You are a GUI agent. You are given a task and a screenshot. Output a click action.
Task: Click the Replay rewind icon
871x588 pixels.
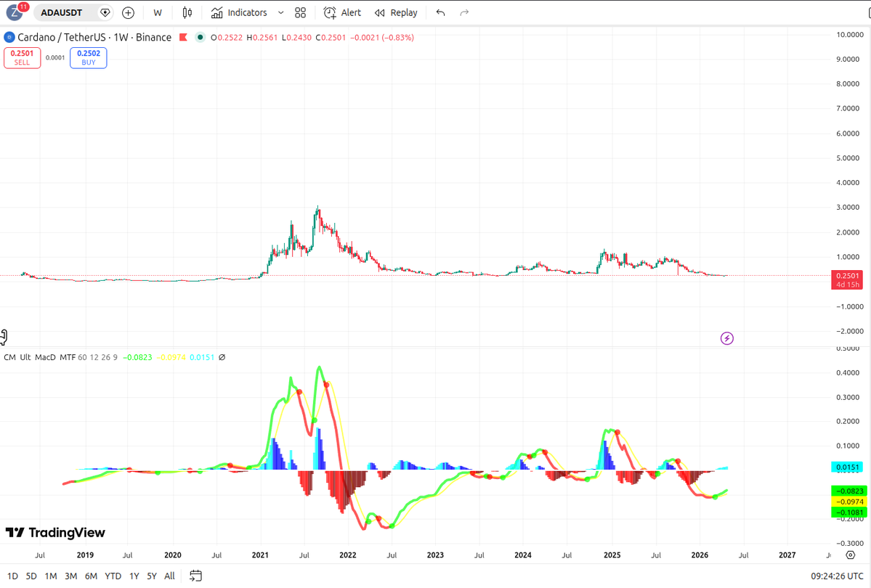click(379, 12)
